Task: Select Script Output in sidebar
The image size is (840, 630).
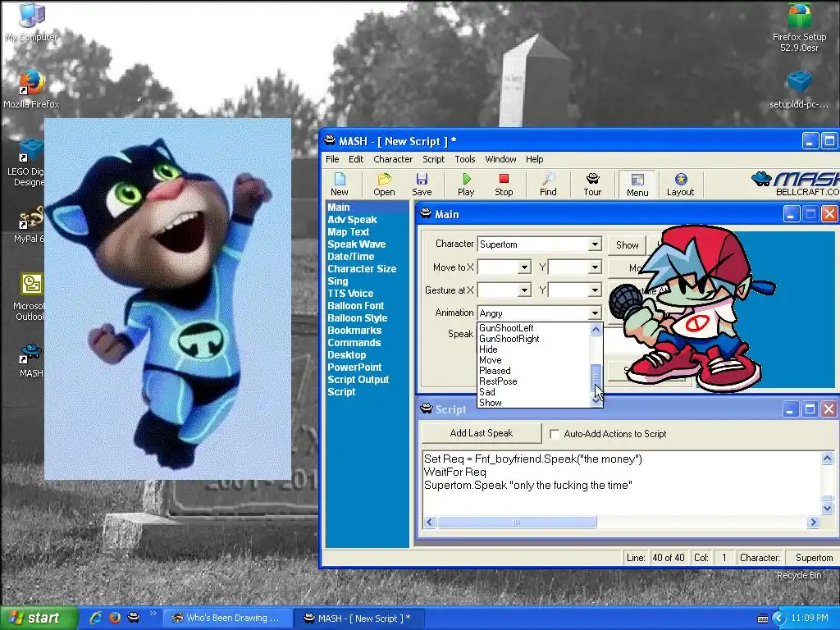Action: point(358,380)
